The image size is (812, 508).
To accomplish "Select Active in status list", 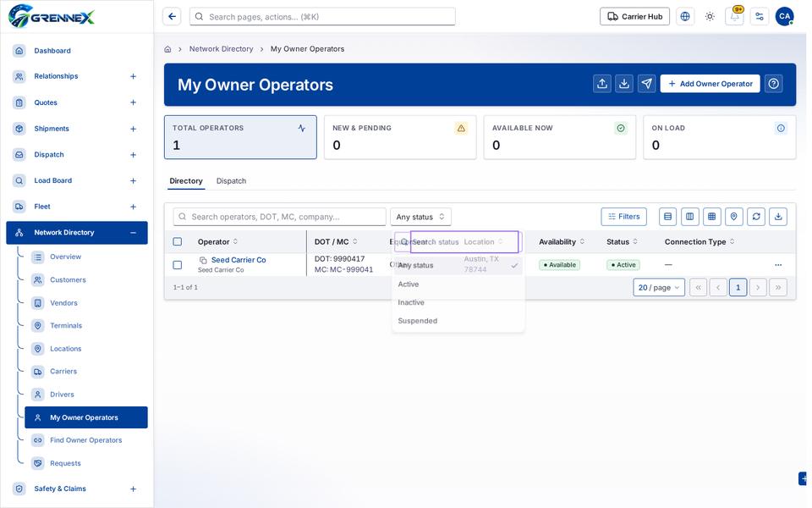I will click(x=458, y=284).
